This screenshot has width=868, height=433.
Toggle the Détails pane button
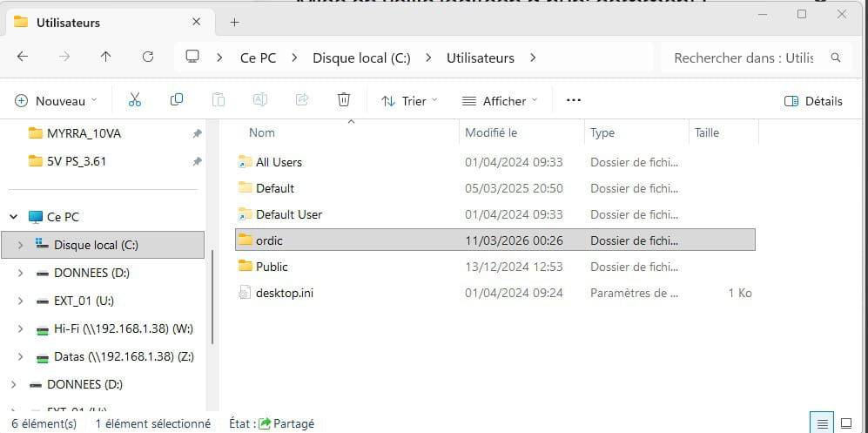point(813,101)
